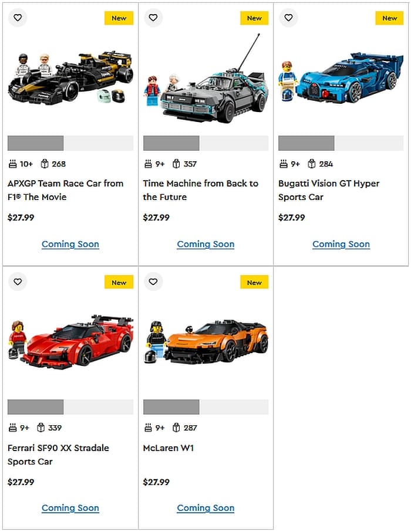The height and width of the screenshot is (532, 411).
Task: Favorite the Bugatti Vision GT set
Action: pyautogui.click(x=288, y=18)
